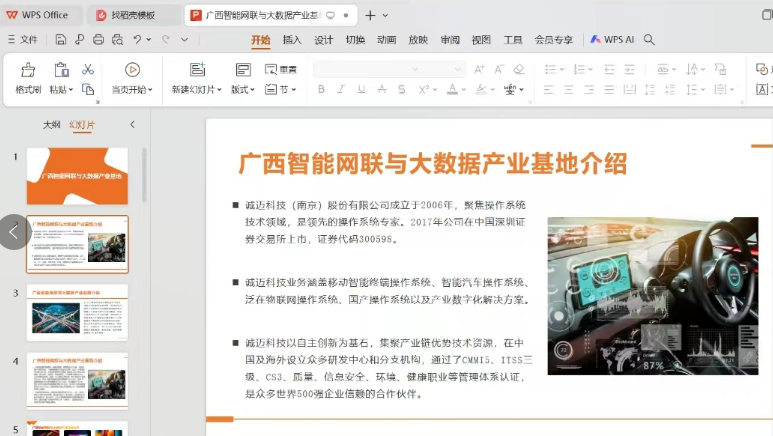Select slide 3 thumbnail
The image size is (773, 436).
77,313
